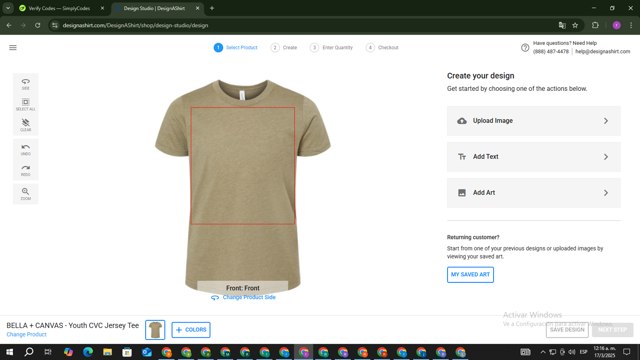Image resolution: width=640 pixels, height=360 pixels.
Task: Click the Select All tool
Action: coord(25,104)
